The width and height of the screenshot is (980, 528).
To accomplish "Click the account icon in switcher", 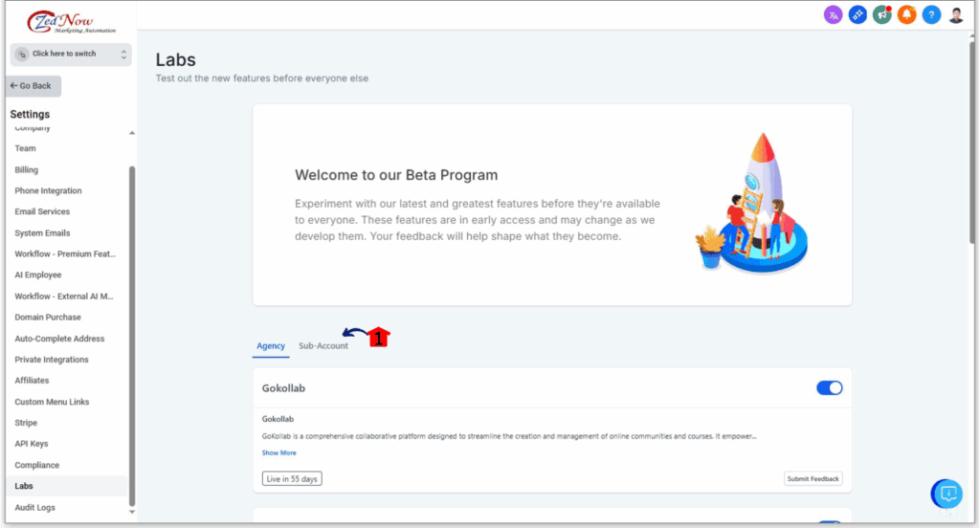I will point(22,55).
